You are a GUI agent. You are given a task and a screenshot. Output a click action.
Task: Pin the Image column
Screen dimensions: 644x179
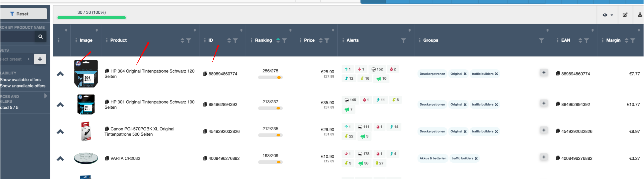pos(97,30)
